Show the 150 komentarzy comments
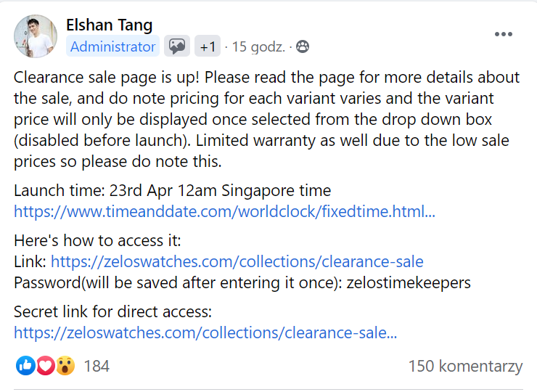Image resolution: width=537 pixels, height=392 pixels. click(464, 366)
